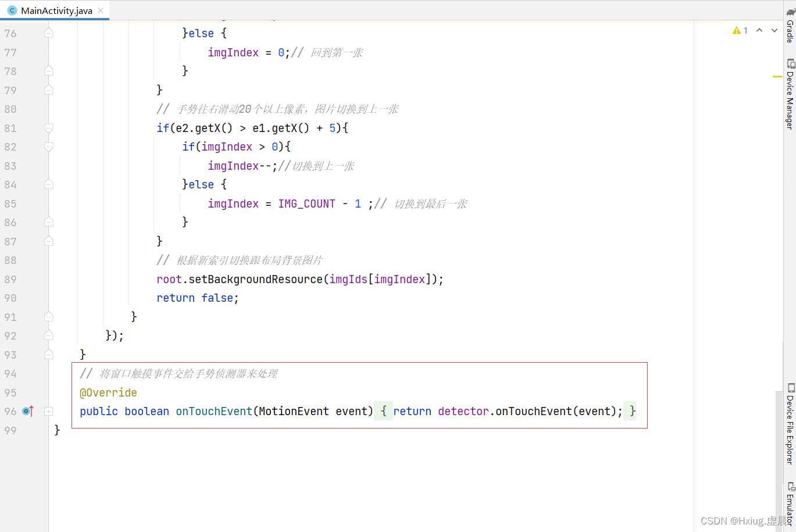Viewport: 796px width, 532px height.
Task: Collapse the else block on line 84
Action: (49, 184)
